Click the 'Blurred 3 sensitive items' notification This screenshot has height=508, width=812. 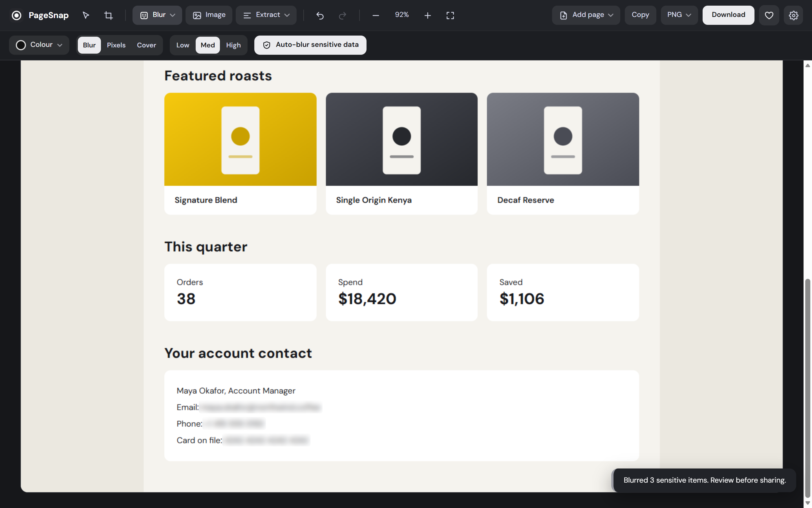704,480
